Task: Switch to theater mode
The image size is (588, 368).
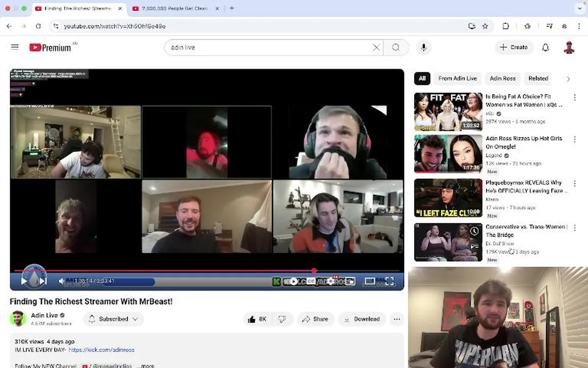Action: pyautogui.click(x=370, y=281)
